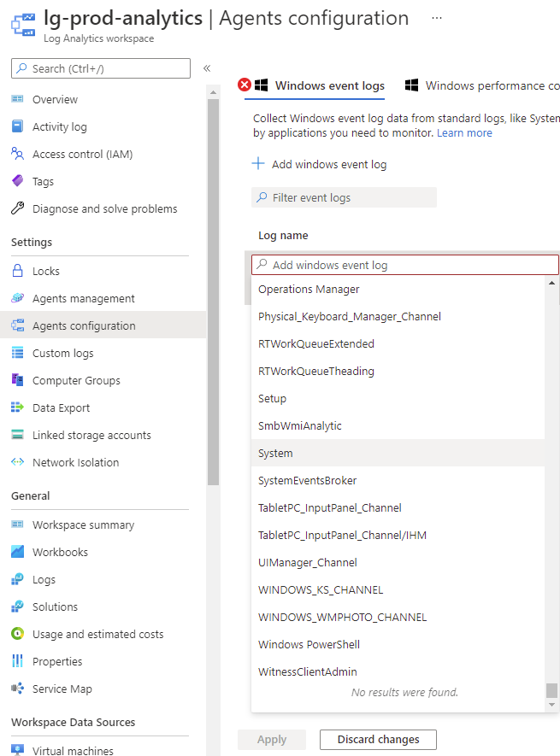This screenshot has width=560, height=756.
Task: Select SystemEventsBroker option
Action: click(398, 480)
